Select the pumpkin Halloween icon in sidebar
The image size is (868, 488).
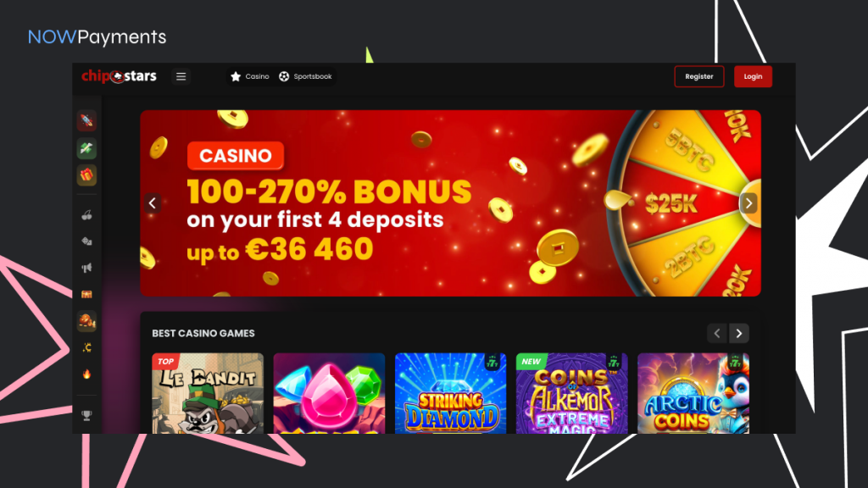[x=86, y=321]
